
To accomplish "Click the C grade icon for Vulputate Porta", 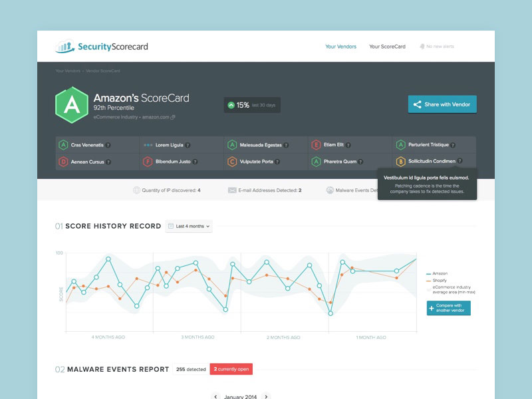I will pyautogui.click(x=232, y=162).
